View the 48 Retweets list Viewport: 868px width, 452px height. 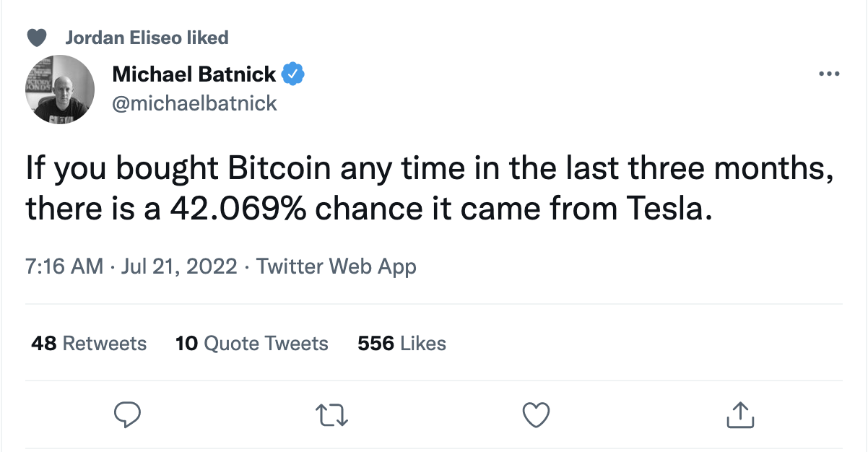pos(89,344)
